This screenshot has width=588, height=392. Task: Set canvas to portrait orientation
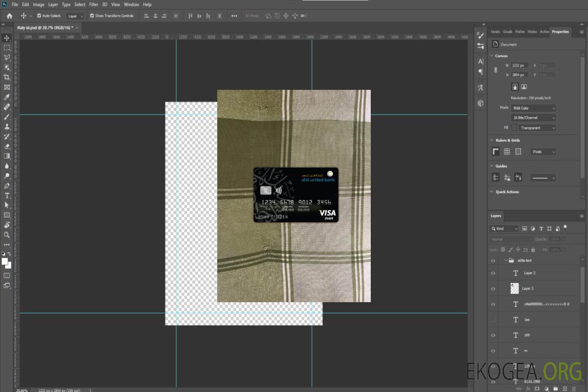coord(515,87)
